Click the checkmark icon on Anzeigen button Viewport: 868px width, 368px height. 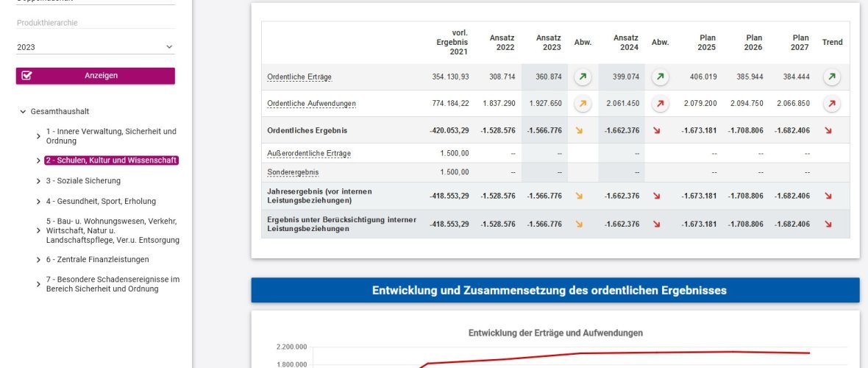(26, 76)
